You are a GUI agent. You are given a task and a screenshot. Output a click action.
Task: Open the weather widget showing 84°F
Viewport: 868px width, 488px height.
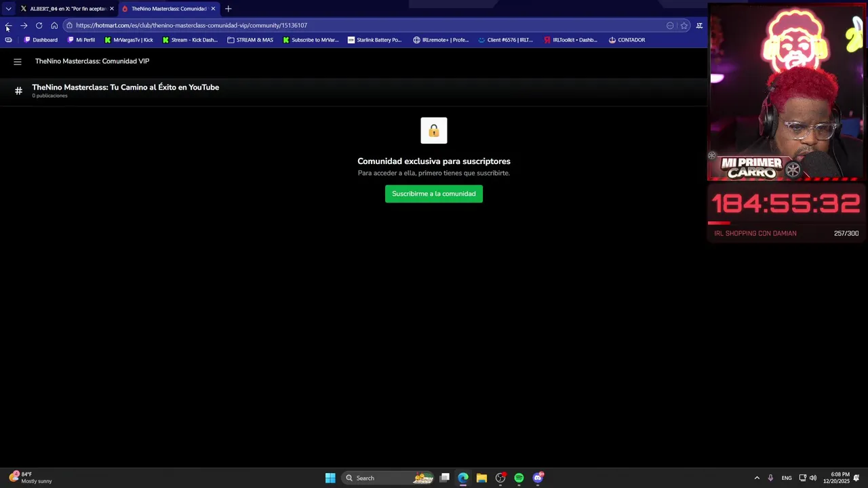pyautogui.click(x=31, y=478)
